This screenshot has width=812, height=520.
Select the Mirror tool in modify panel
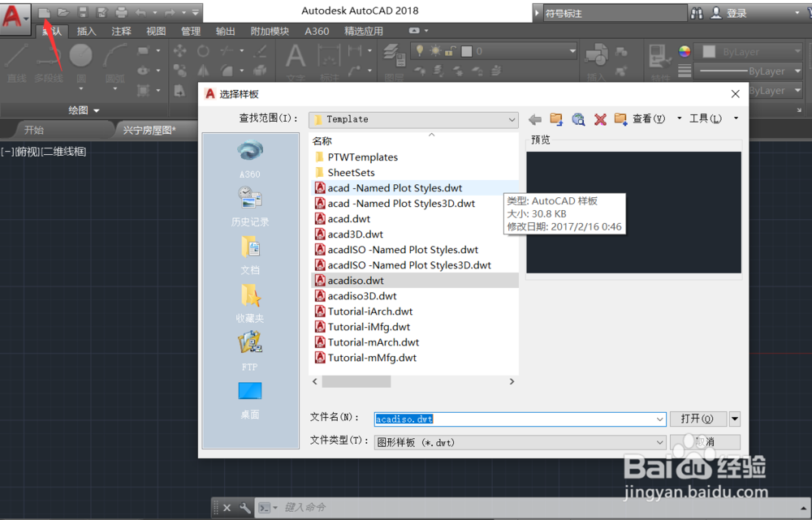point(203,70)
